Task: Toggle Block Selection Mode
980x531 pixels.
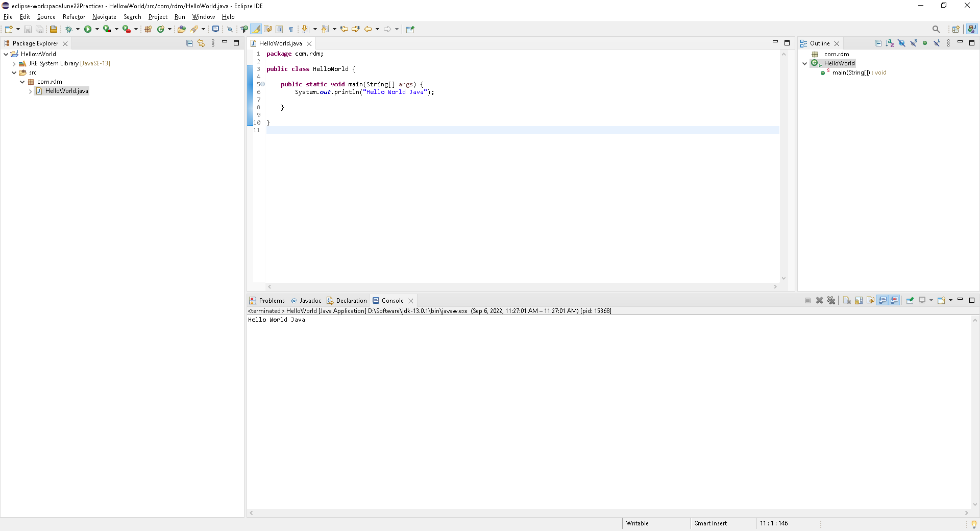Action: [279, 29]
